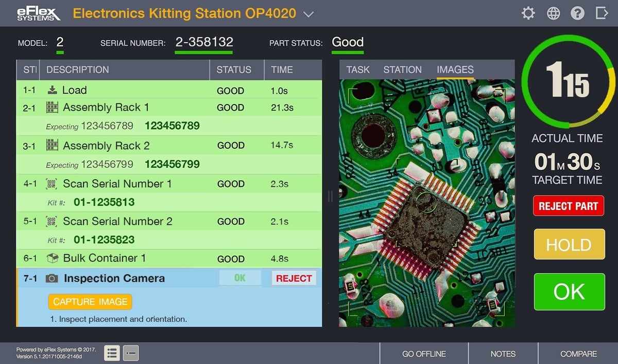
Task: Click the globe language icon
Action: pos(553,13)
